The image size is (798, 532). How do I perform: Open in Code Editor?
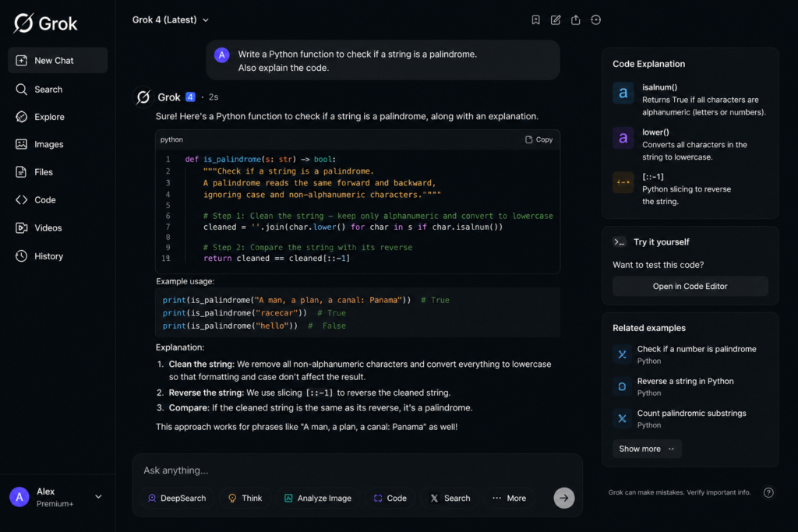(690, 287)
